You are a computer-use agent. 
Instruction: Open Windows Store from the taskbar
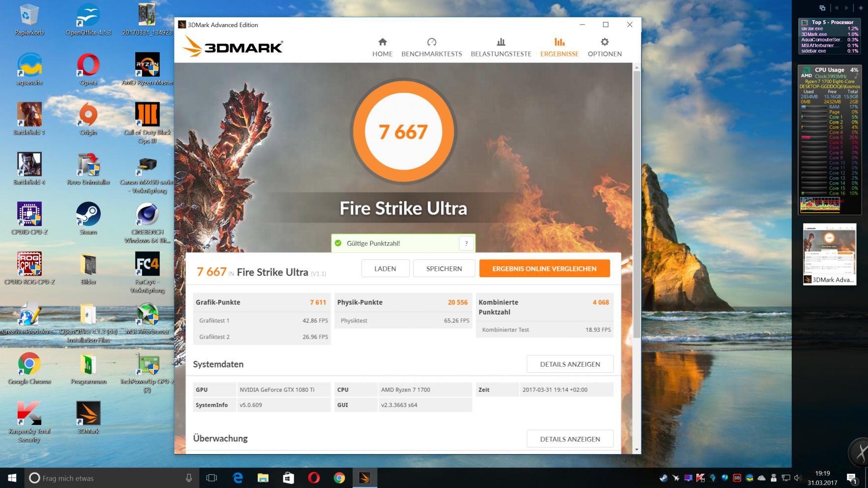289,478
